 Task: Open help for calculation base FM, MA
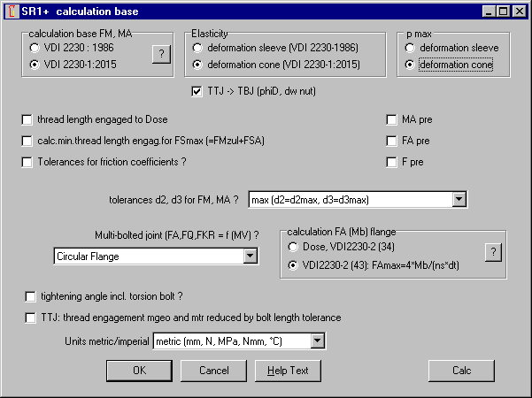[x=159, y=55]
